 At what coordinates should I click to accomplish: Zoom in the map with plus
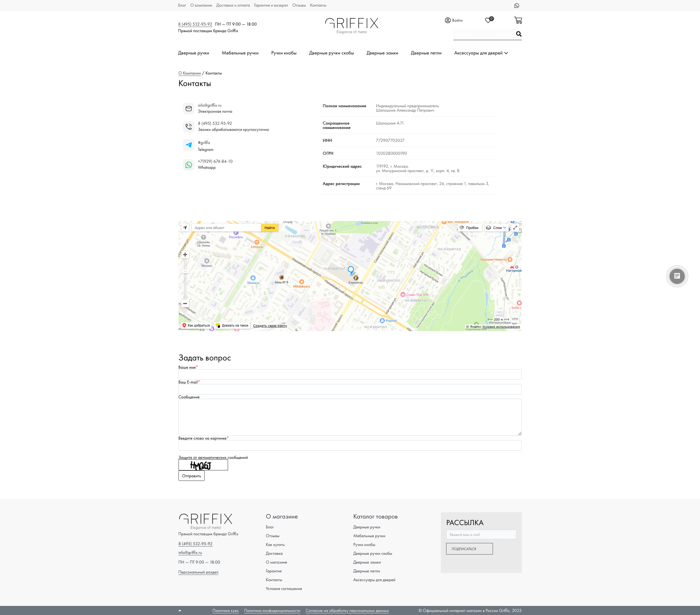point(185,255)
